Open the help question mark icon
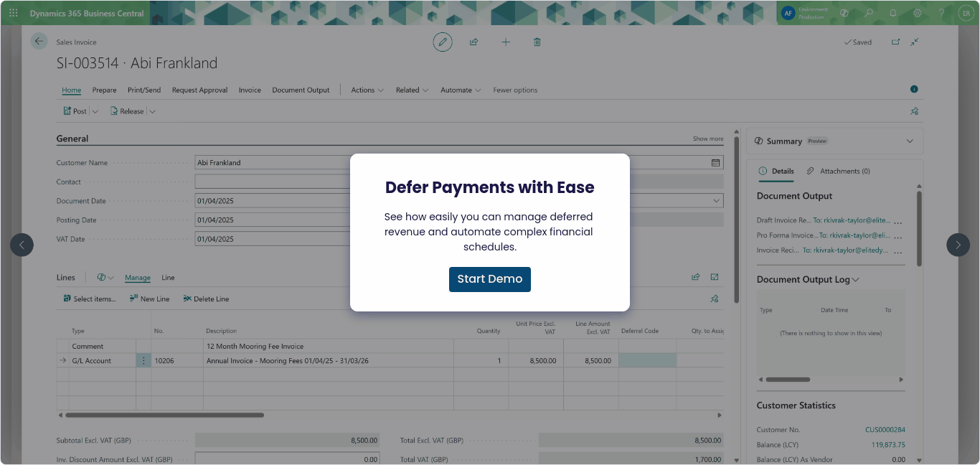980x465 pixels. pos(942,13)
